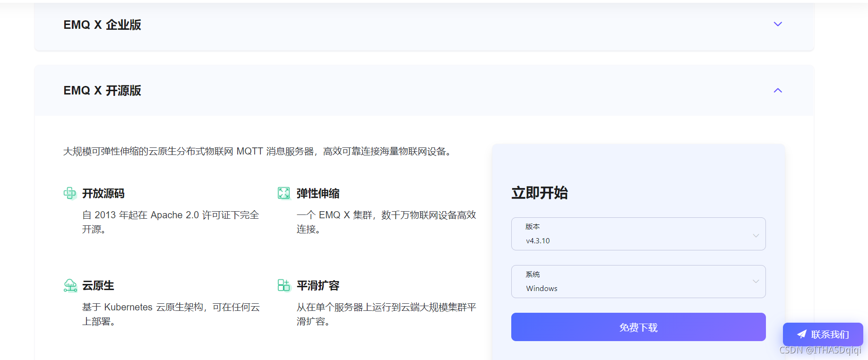Click the 云原生 feature title
This screenshot has width=868, height=360.
[98, 285]
